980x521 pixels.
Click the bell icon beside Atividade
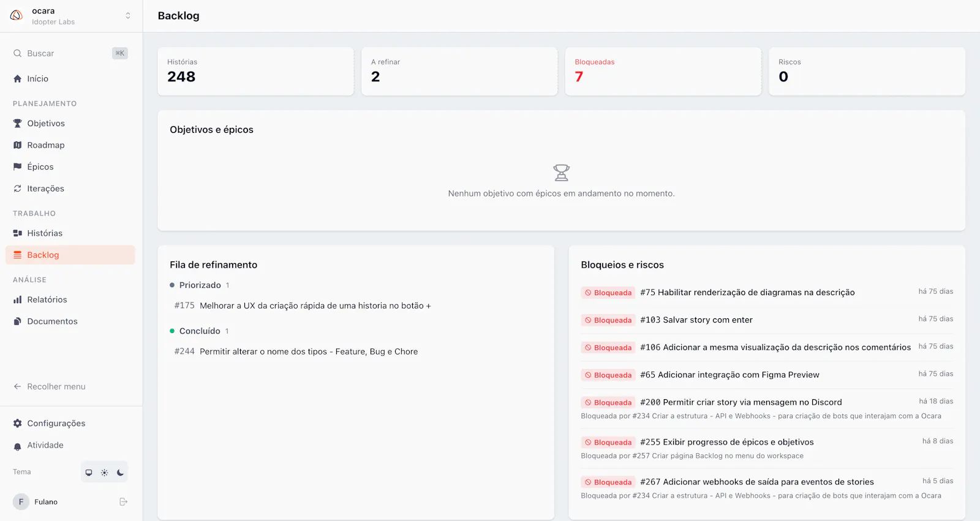point(17,446)
